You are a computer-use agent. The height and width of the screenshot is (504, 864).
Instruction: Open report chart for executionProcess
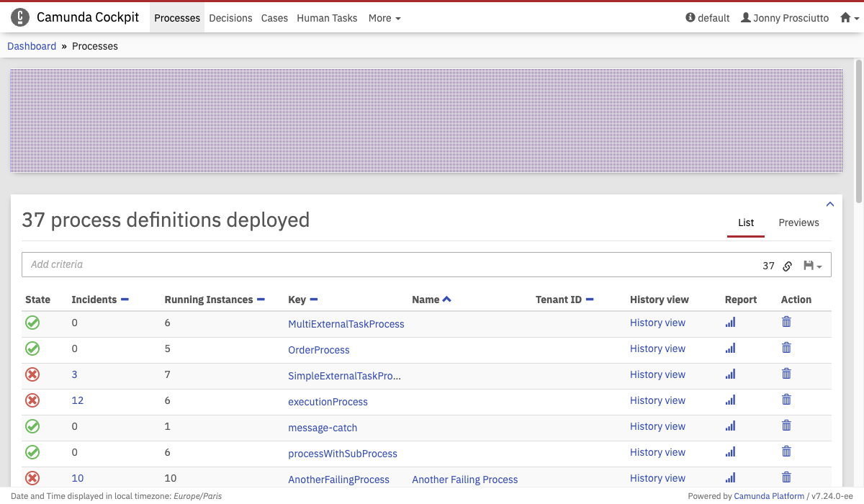730,400
